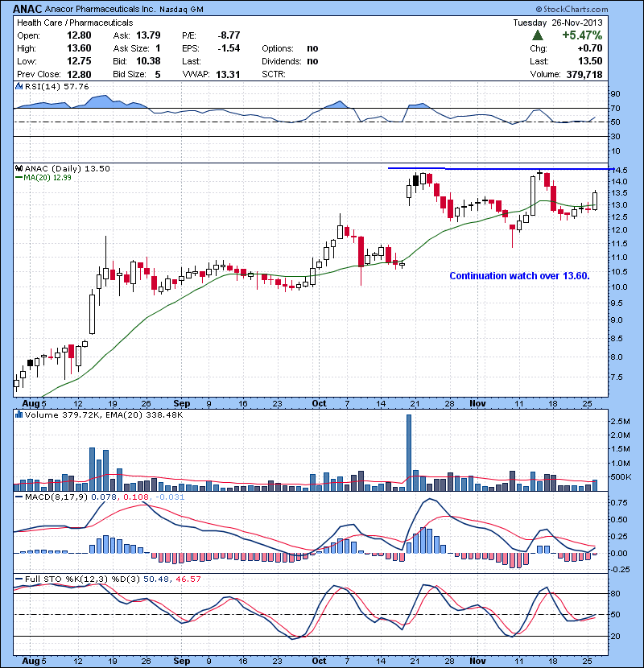The width and height of the screenshot is (644, 668).
Task: Click the blue resistance line at 14.5
Action: coord(501,169)
